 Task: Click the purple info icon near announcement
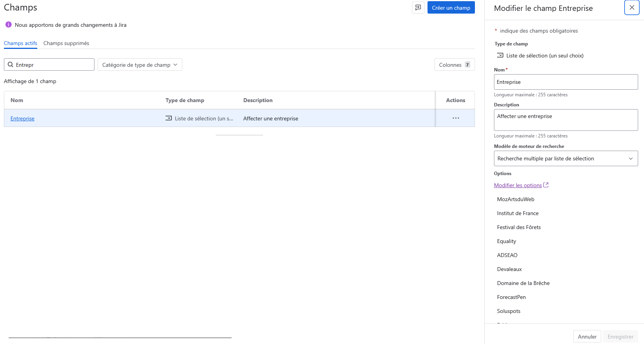click(x=8, y=25)
